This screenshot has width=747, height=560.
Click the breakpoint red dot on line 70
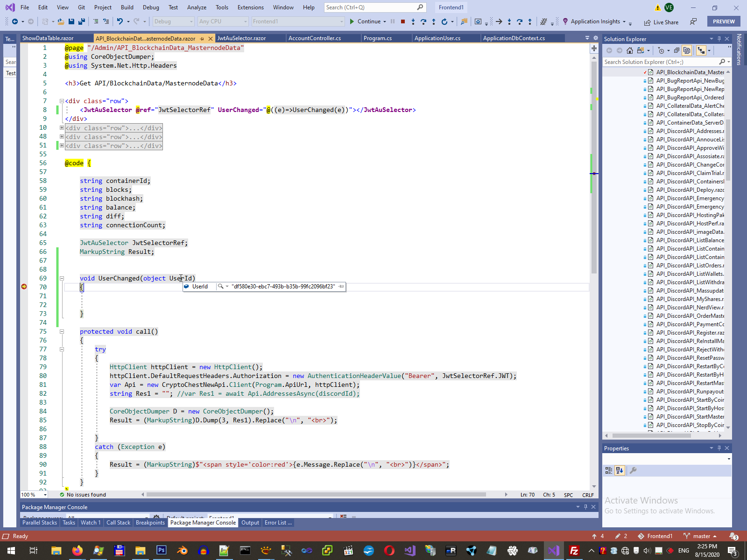[x=24, y=287]
